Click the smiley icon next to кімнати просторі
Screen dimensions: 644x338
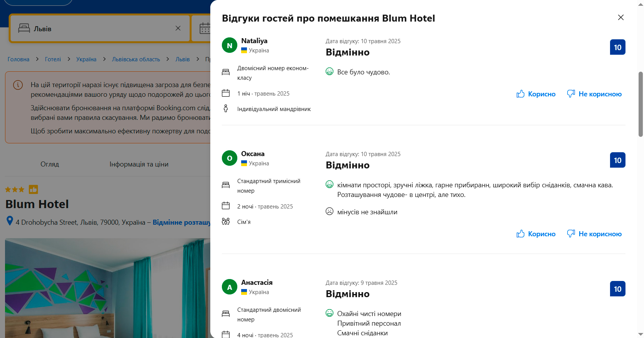coord(330,185)
